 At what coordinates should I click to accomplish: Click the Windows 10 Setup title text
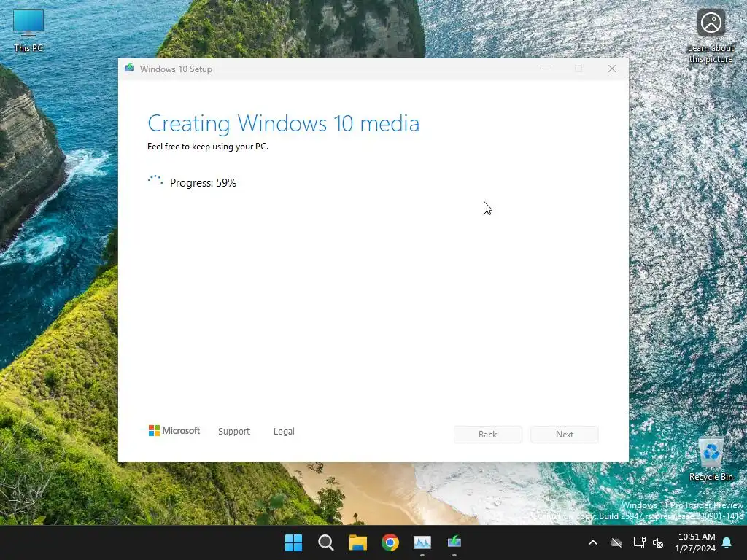point(176,69)
